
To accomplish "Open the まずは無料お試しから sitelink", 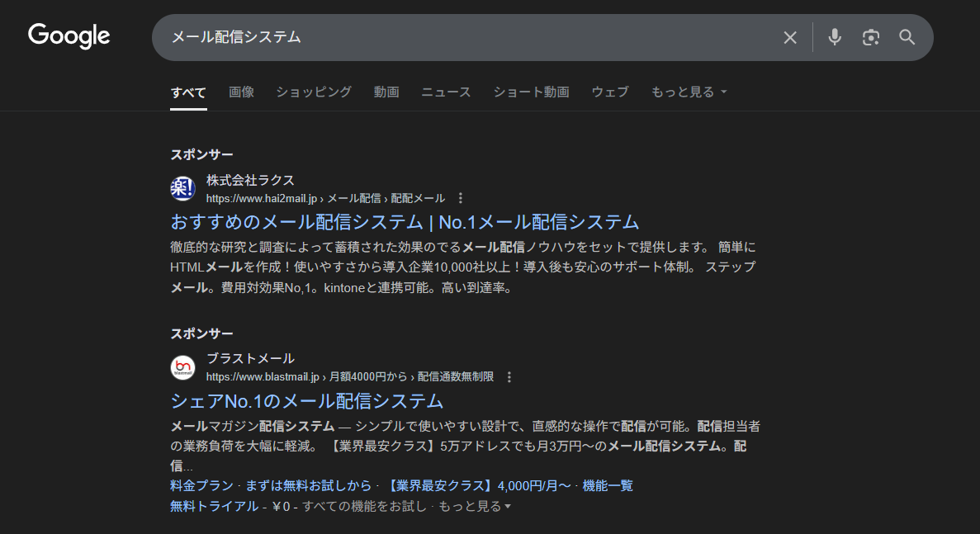I will [308, 485].
